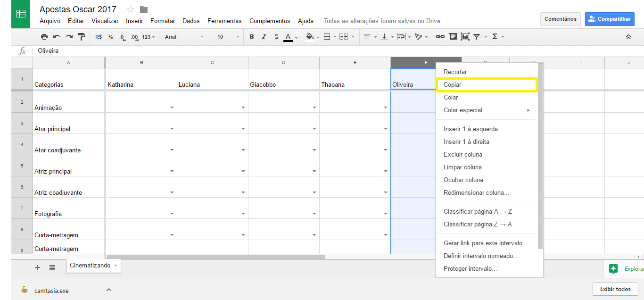Viewport: 644px width, 300px height.
Task: Open the font family dropdown Arial
Action: coord(184,37)
